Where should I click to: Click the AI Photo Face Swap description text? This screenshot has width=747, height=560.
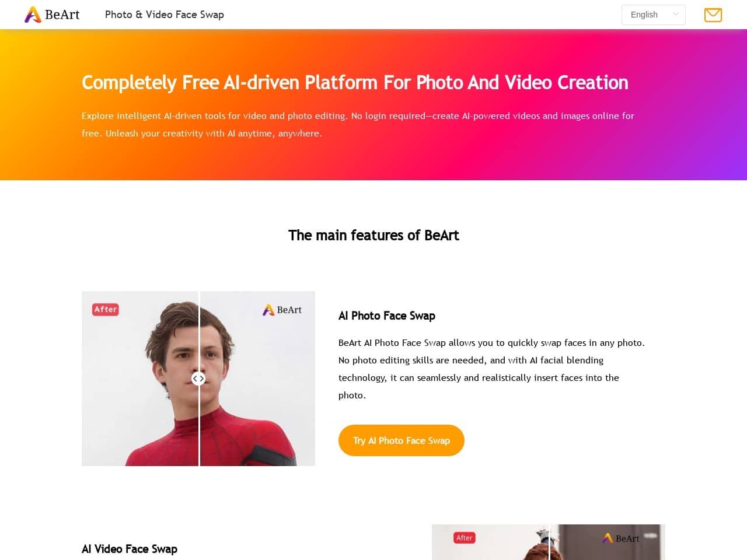coord(491,369)
